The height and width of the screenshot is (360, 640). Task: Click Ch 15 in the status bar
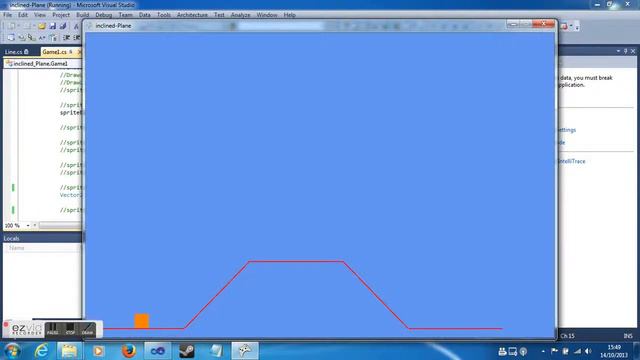tap(567, 336)
